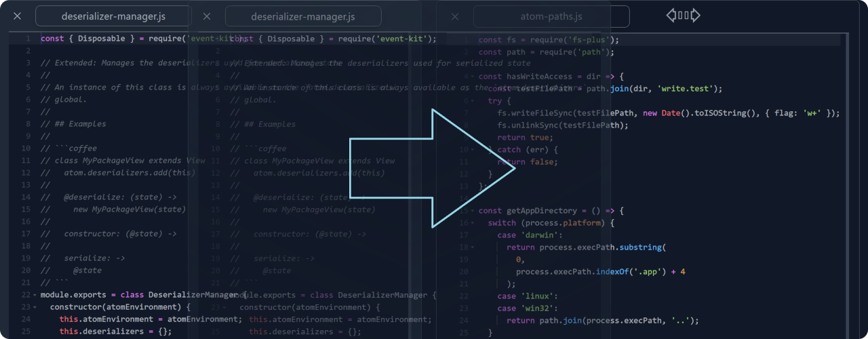Screen dimensions: 868x339
Task: Close the leftmost deserializer-manager.js tab
Action: click(x=18, y=16)
